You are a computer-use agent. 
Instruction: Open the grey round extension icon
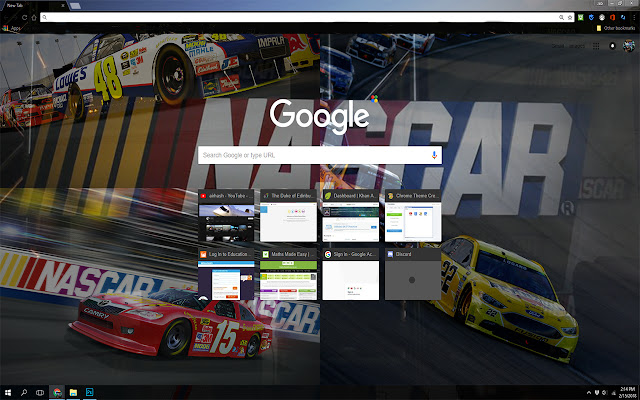pos(602,18)
